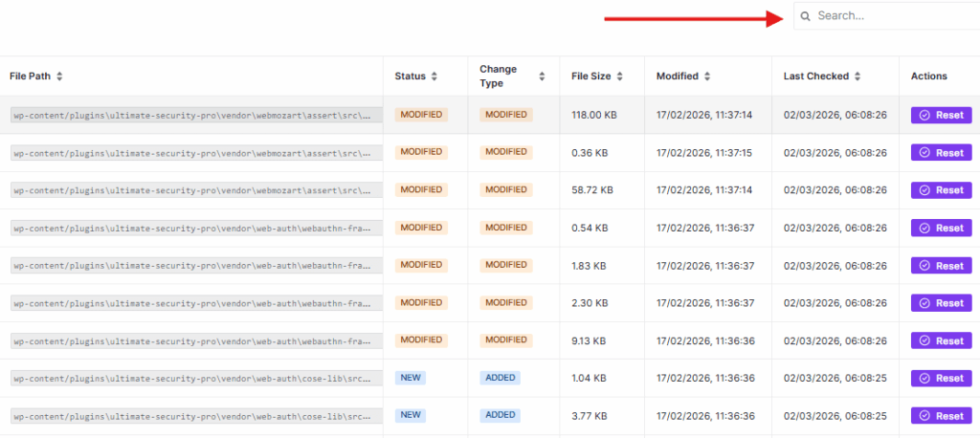The height and width of the screenshot is (438, 980).
Task: Click the NEW status badge for 3.77 KB file
Action: point(410,415)
